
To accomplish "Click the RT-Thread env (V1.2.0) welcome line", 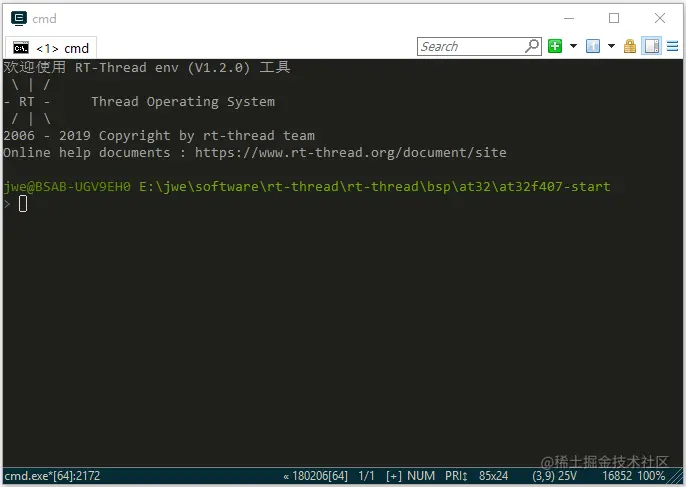I will pyautogui.click(x=147, y=67).
